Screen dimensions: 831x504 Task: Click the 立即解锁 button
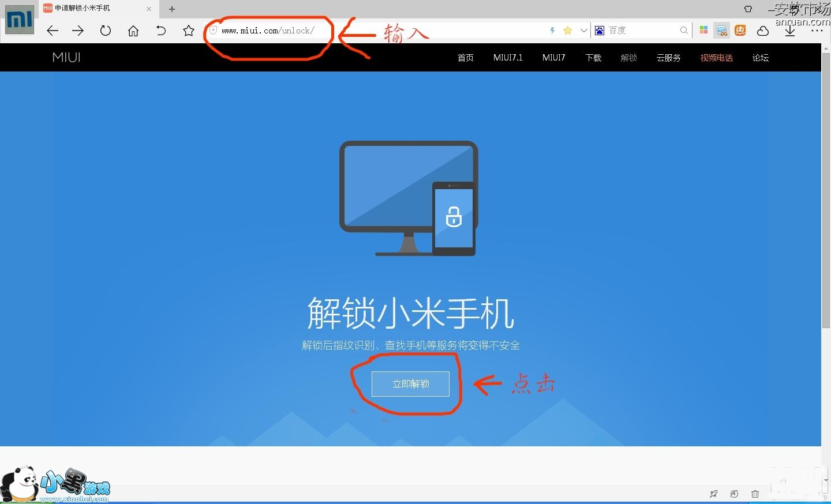click(x=410, y=384)
